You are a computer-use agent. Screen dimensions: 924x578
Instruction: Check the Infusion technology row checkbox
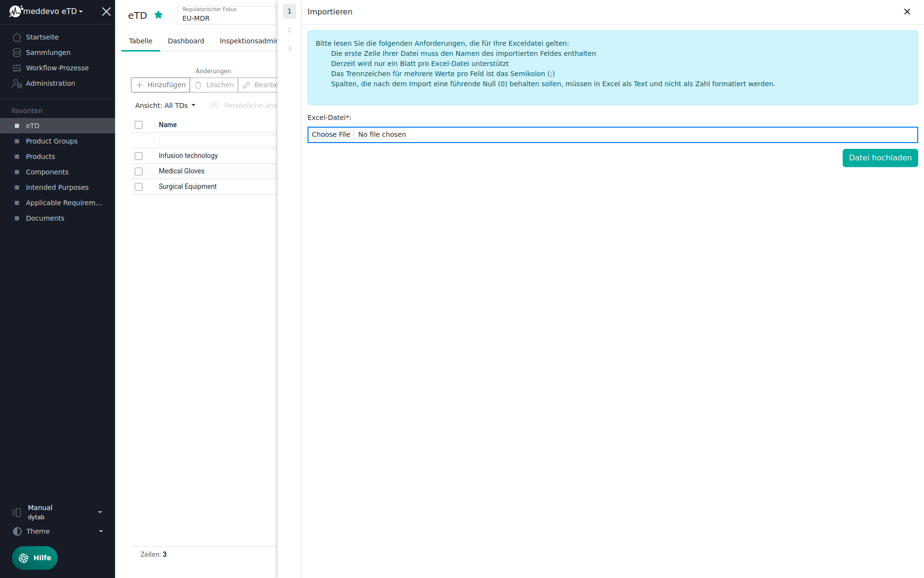click(x=139, y=156)
